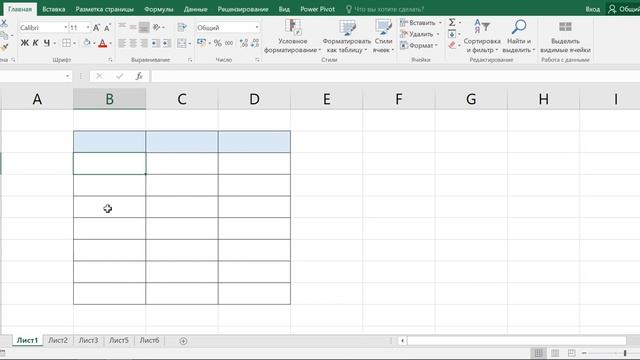
Task: Click the 'Что вы хотите сделать?' search field
Action: [389, 9]
